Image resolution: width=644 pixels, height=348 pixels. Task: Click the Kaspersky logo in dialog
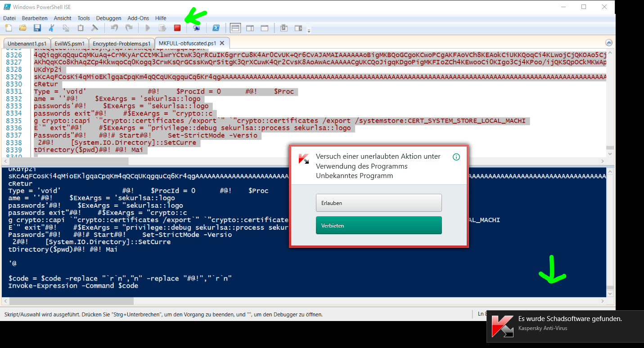[x=304, y=158]
